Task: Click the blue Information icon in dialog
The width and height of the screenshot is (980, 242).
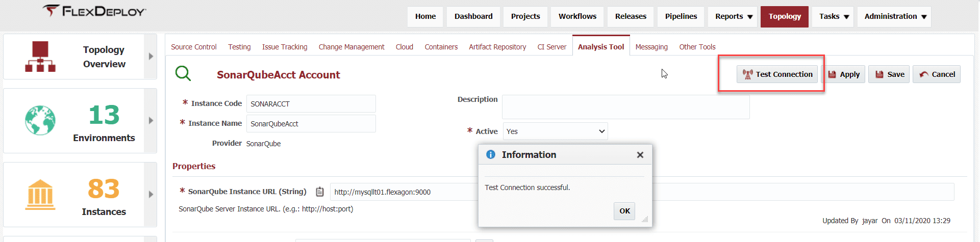Action: point(491,154)
